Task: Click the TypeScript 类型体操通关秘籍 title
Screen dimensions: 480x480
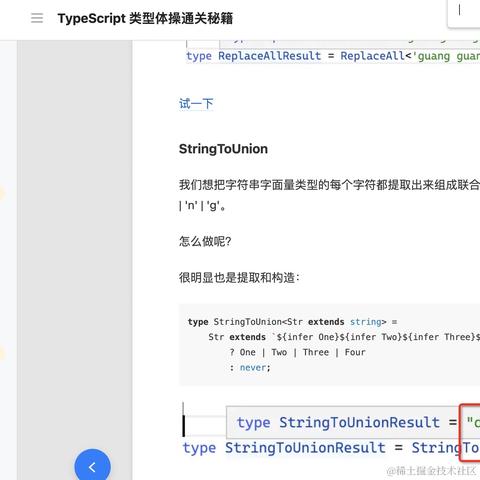Action: click(x=145, y=18)
